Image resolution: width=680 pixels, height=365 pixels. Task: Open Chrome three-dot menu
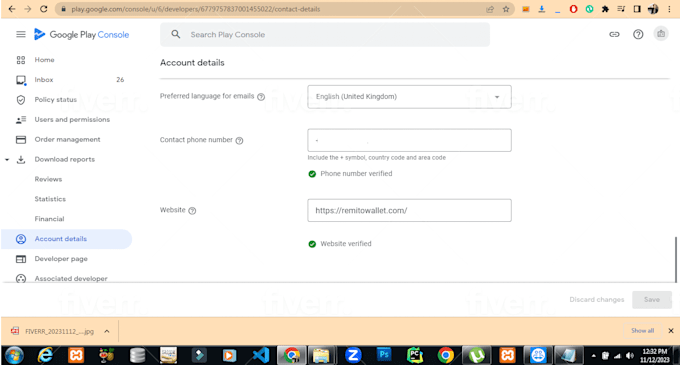tap(670, 9)
